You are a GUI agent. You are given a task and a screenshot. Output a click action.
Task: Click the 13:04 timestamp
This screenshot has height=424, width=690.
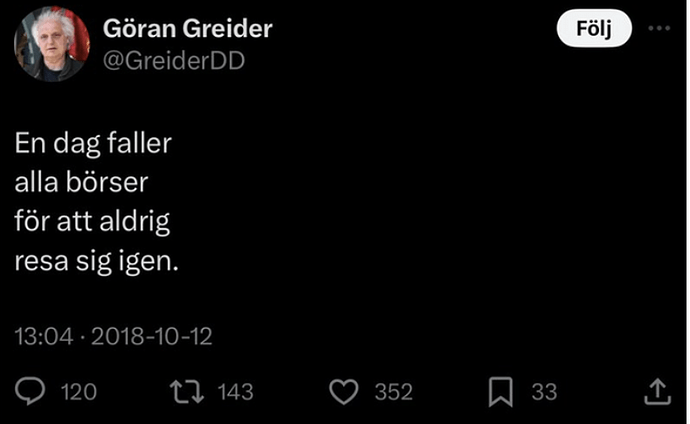(43, 337)
